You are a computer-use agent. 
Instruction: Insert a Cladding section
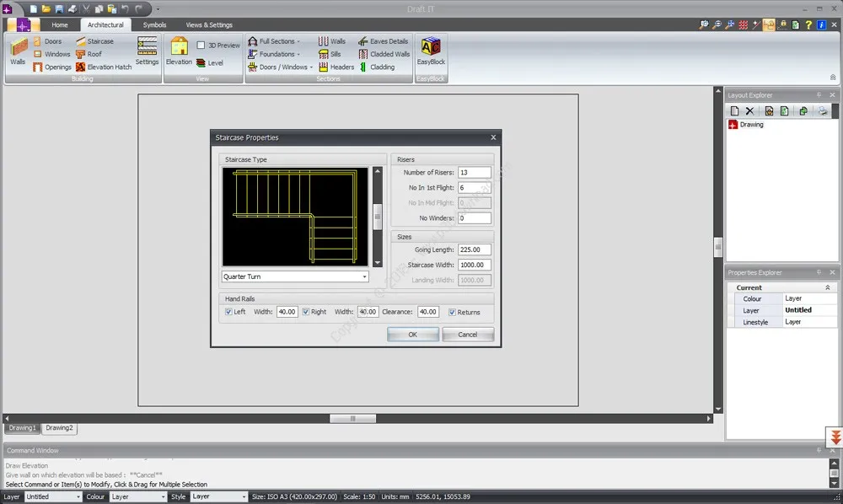[376, 67]
